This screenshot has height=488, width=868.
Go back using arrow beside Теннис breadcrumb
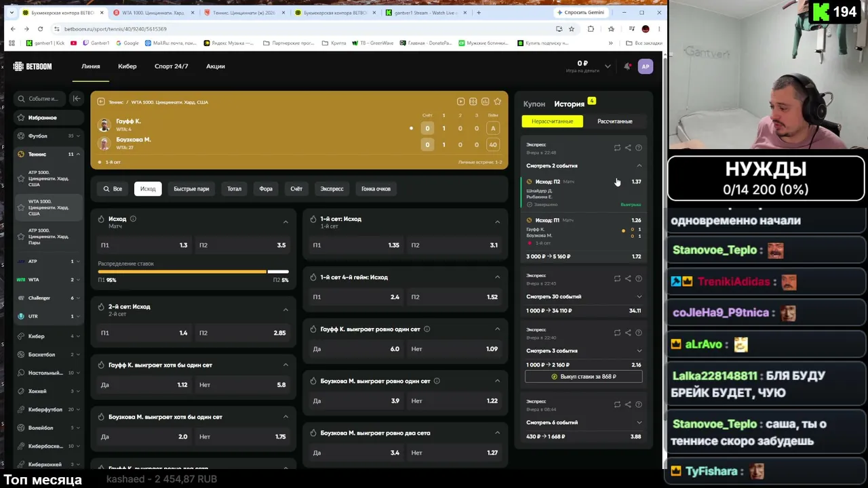click(101, 102)
